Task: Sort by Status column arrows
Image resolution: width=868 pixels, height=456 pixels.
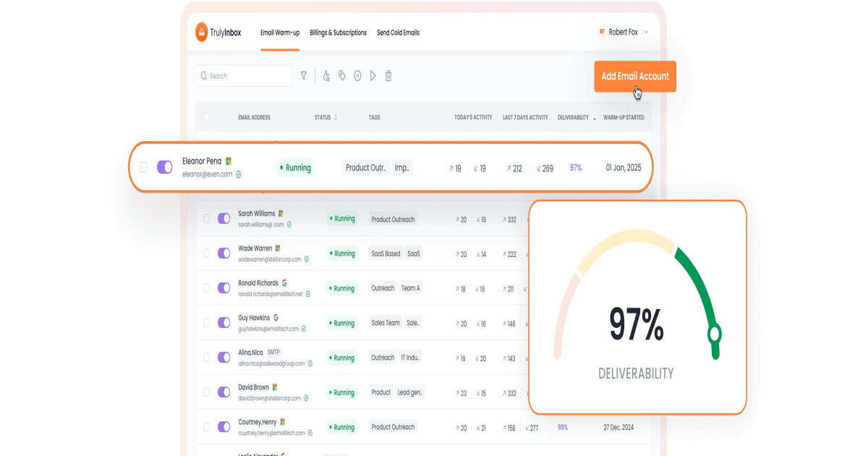Action: [x=336, y=117]
